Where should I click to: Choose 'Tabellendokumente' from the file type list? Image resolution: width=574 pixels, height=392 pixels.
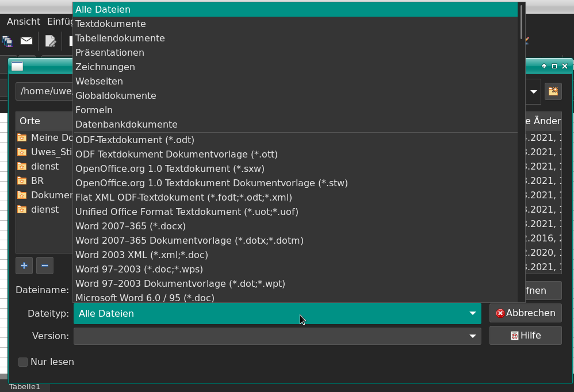pos(120,38)
